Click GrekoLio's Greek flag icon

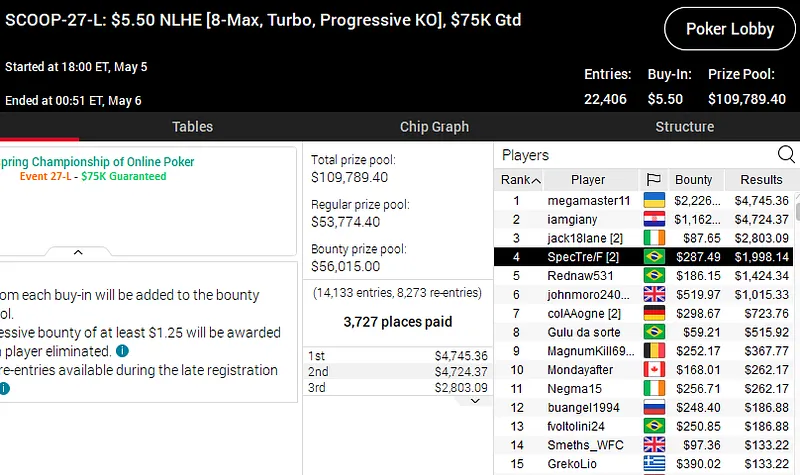pyautogui.click(x=655, y=465)
